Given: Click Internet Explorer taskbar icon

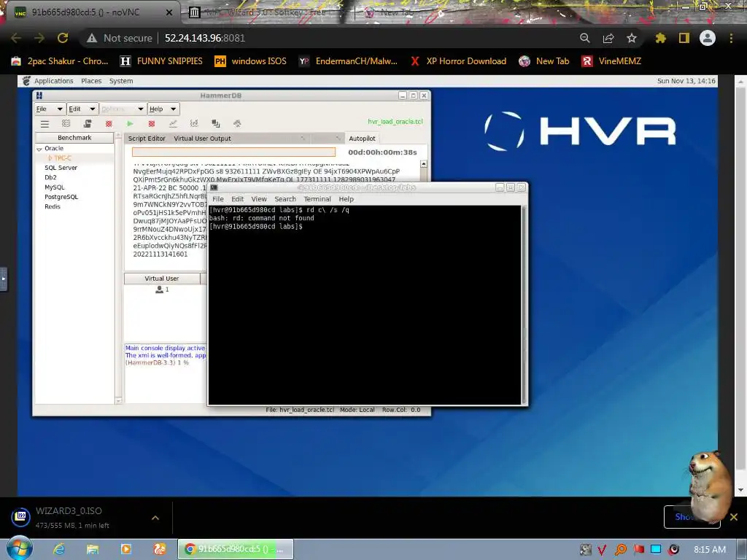Looking at the screenshot, I should tap(59, 549).
